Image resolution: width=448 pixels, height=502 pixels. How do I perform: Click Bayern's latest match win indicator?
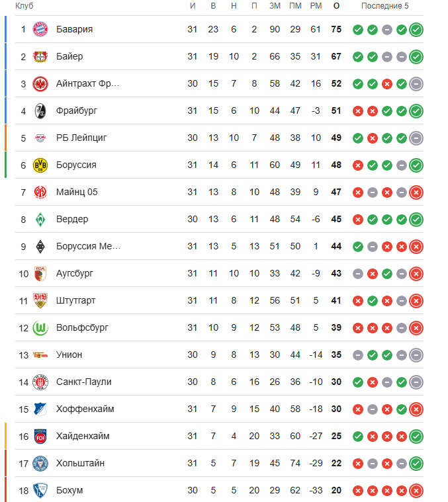[x=416, y=29]
